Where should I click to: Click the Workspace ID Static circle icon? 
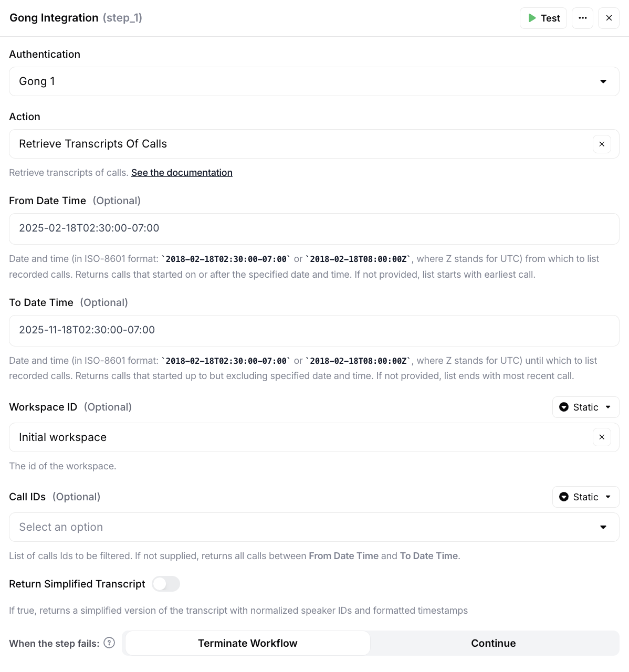564,407
